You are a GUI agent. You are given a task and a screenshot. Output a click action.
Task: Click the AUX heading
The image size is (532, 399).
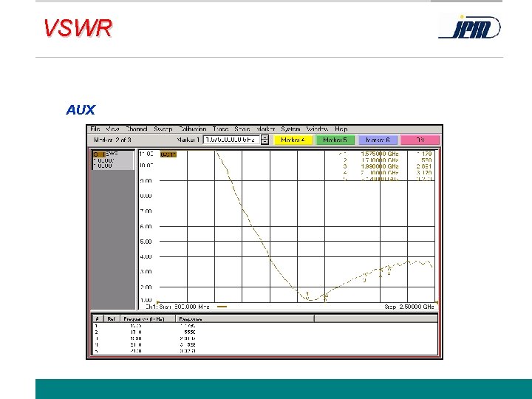(81, 110)
